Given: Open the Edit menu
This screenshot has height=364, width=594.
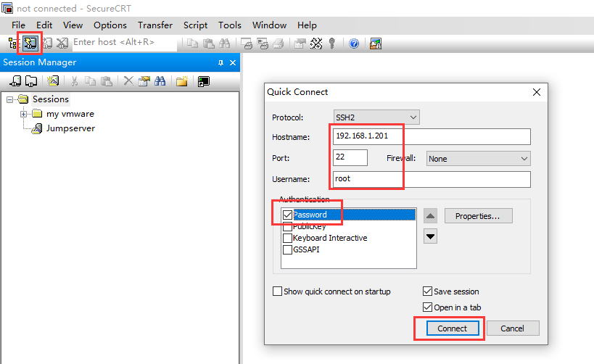Looking at the screenshot, I should click(x=44, y=25).
